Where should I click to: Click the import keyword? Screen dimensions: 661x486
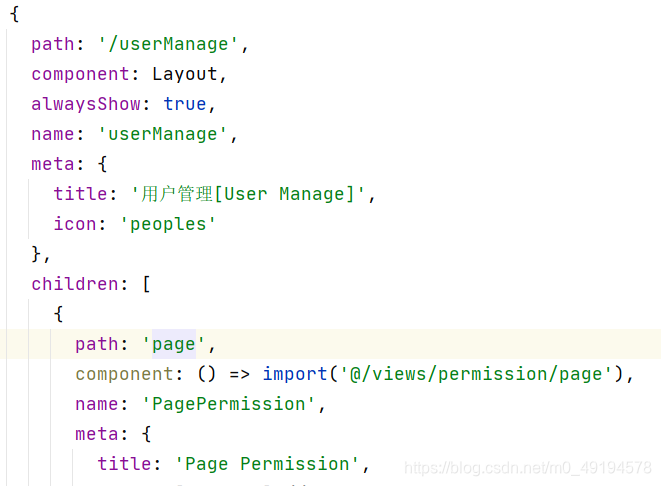point(295,374)
